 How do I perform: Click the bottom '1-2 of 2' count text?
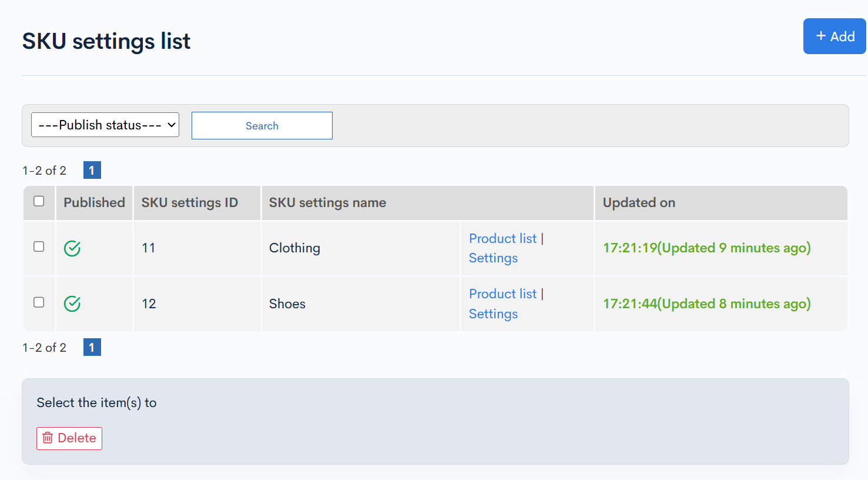pyautogui.click(x=44, y=348)
